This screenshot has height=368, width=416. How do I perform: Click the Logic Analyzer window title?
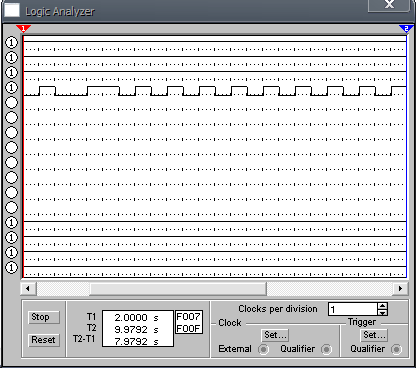pos(60,12)
